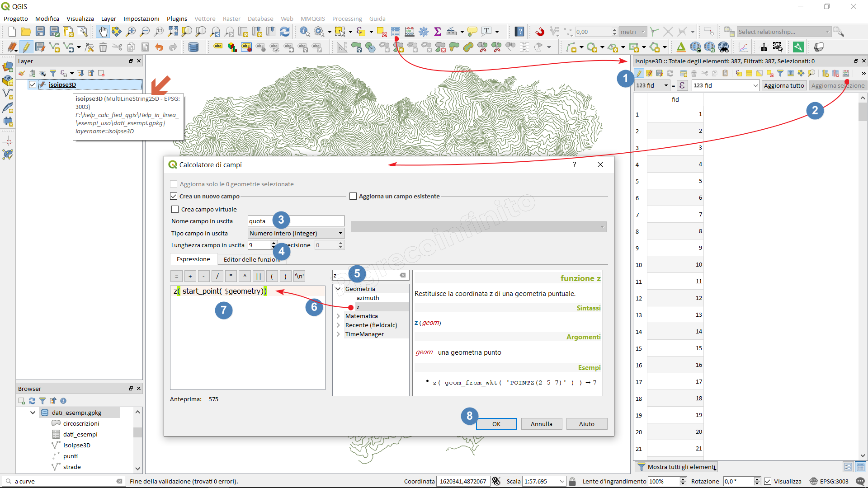Click the statistical summary sigma icon
This screenshot has height=488, width=868.
438,32
